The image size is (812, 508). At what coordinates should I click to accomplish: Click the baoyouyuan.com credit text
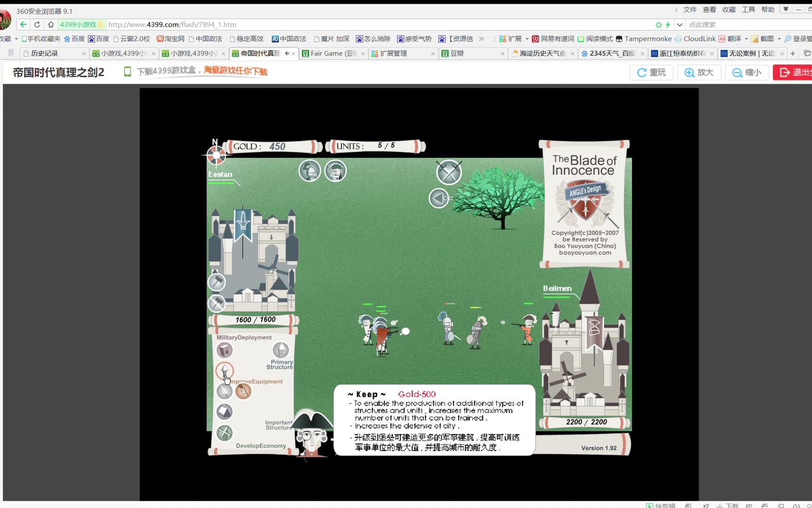585,253
